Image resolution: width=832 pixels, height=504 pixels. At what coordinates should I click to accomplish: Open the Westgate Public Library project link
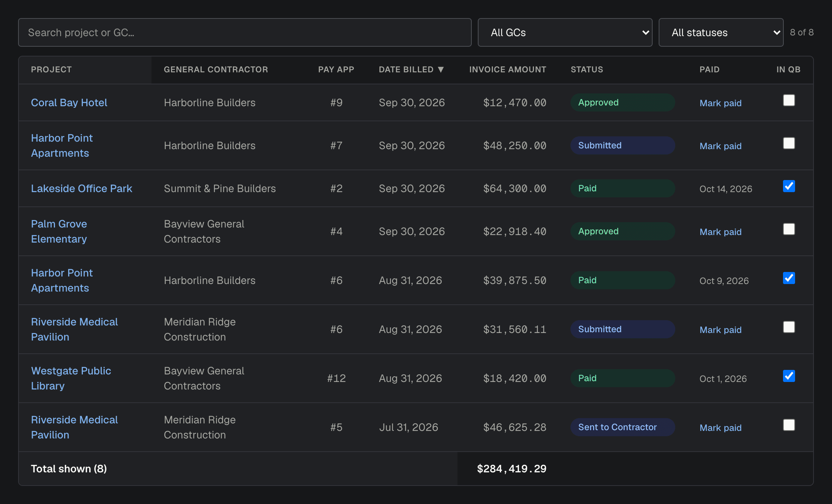(x=71, y=378)
